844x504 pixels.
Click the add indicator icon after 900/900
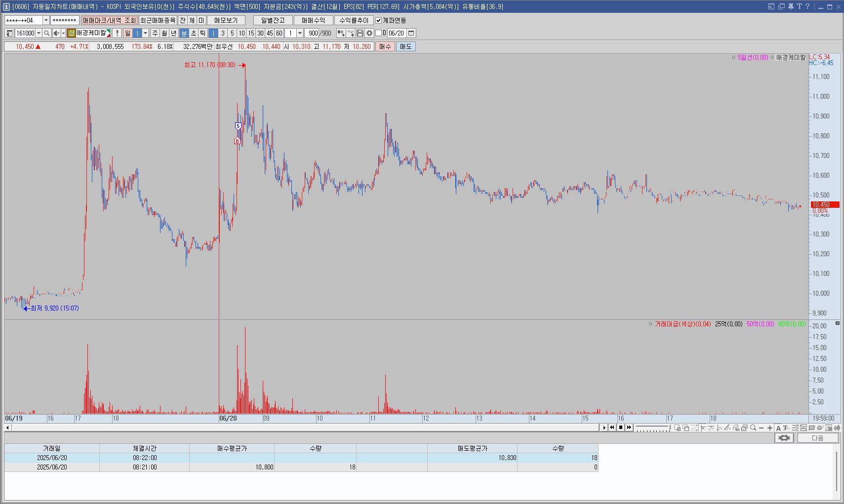pos(341,33)
